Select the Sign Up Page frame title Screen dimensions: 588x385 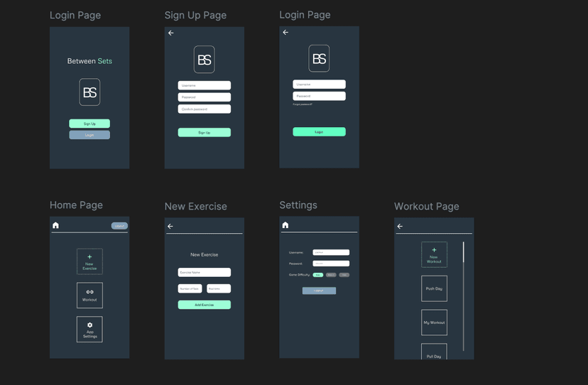[195, 16]
